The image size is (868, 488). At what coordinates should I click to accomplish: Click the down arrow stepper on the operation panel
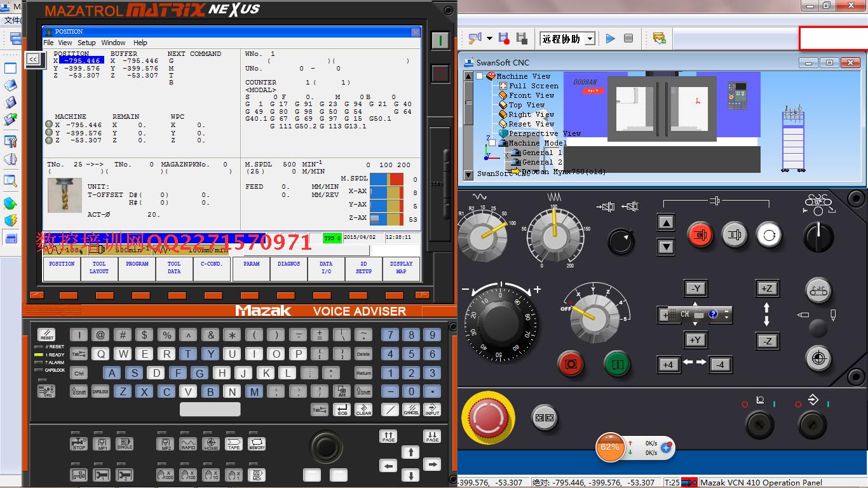666,247
